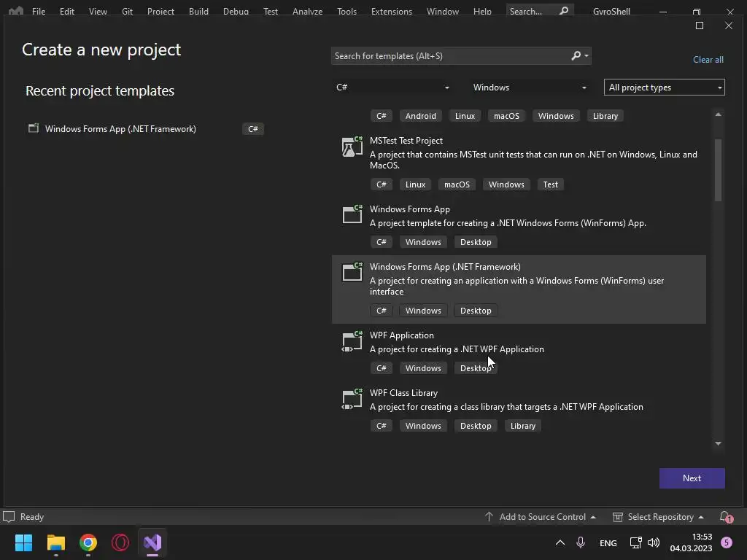Click the Visual Studio search magnifier icon
The image size is (747, 560).
pos(564,10)
